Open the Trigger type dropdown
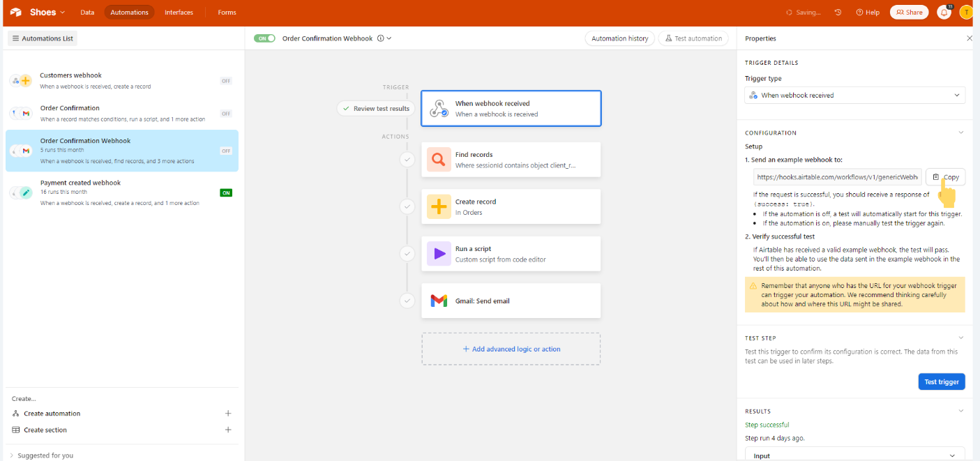This screenshot has height=461, width=980. pyautogui.click(x=855, y=95)
